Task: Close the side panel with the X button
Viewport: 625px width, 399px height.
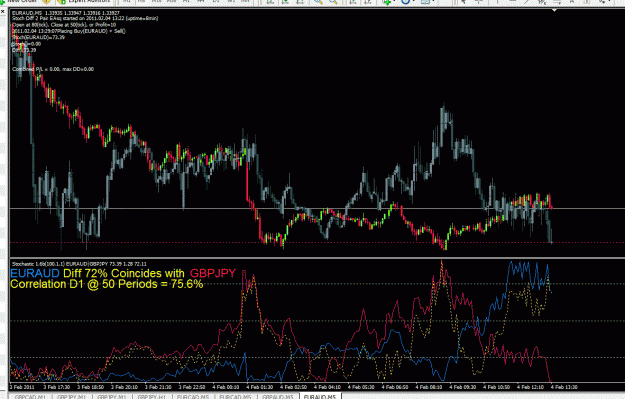Action: coord(3,12)
